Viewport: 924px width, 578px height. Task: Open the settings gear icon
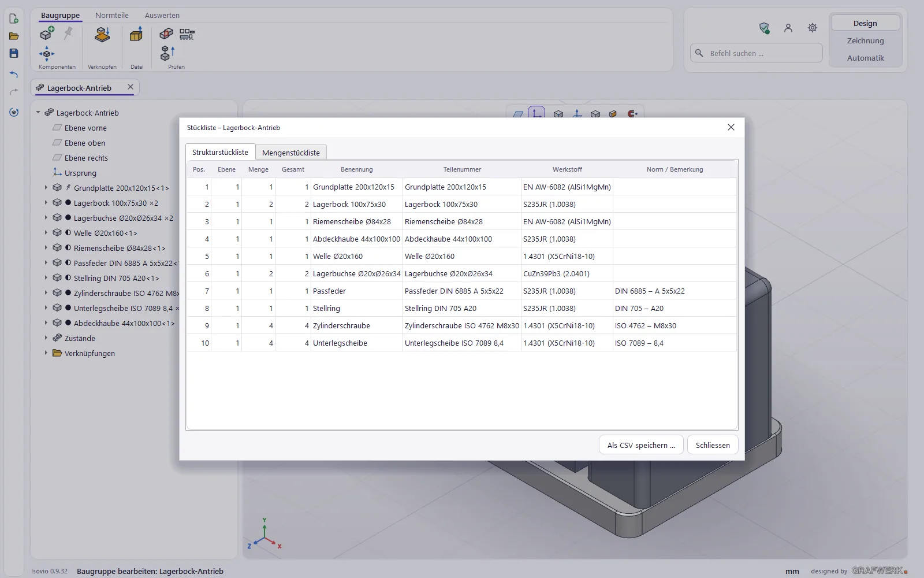pos(813,28)
